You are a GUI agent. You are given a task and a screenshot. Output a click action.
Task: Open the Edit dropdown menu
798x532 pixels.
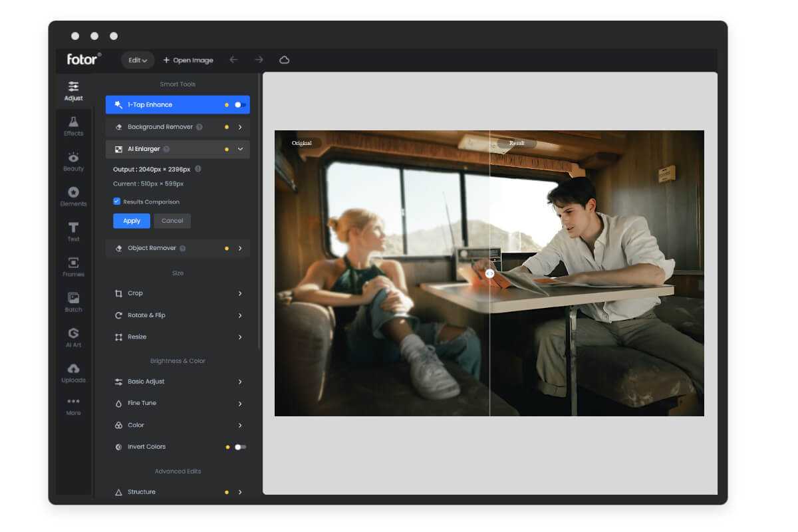coord(138,60)
